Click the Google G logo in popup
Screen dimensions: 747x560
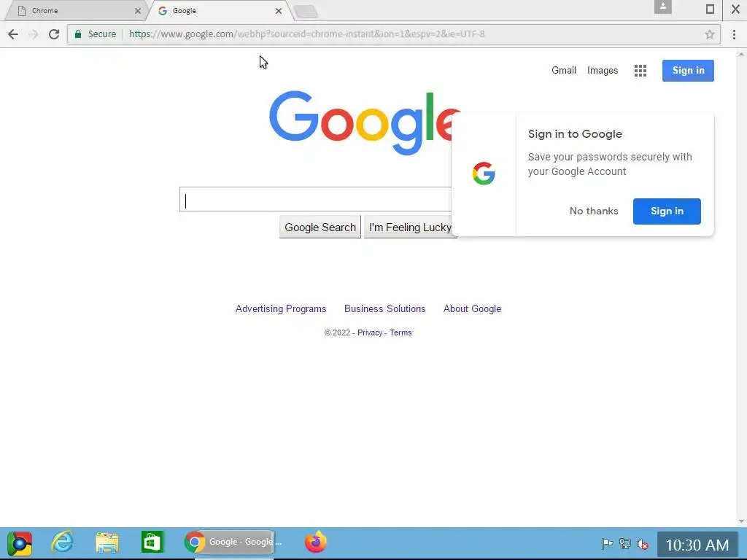point(484,174)
